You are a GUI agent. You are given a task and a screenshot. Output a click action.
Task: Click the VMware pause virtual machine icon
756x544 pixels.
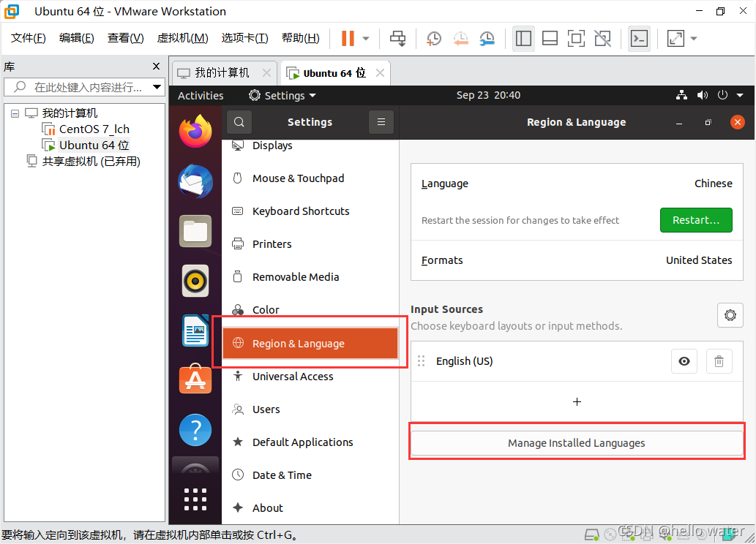pyautogui.click(x=348, y=39)
